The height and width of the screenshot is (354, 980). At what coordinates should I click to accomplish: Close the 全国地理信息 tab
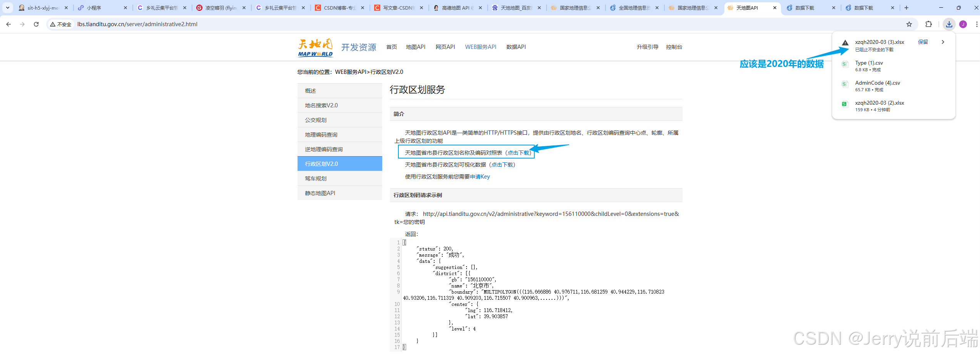coord(657,8)
